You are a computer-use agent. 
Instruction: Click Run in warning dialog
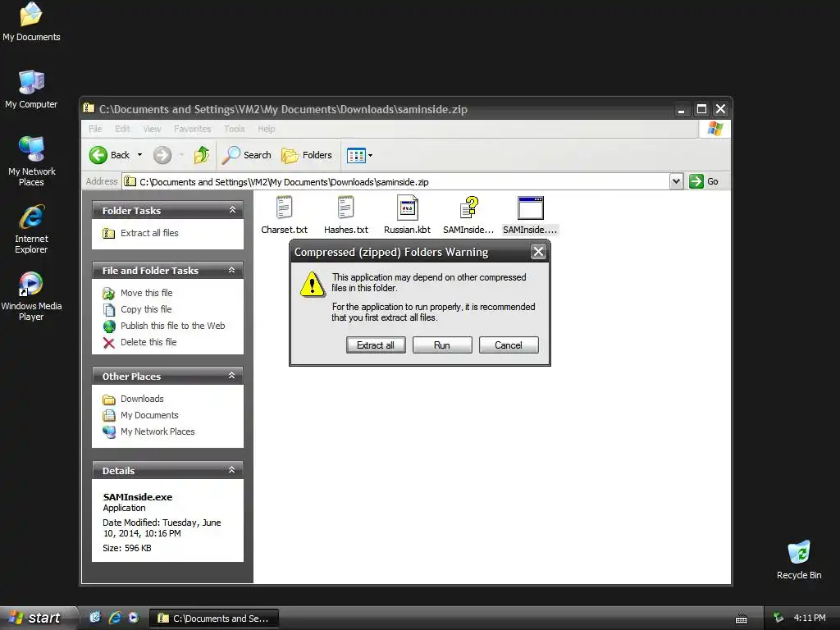click(442, 345)
